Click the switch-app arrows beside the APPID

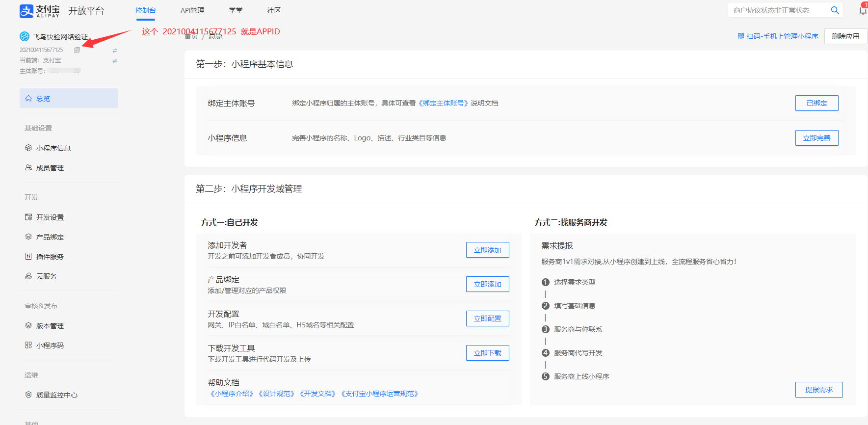pos(114,51)
